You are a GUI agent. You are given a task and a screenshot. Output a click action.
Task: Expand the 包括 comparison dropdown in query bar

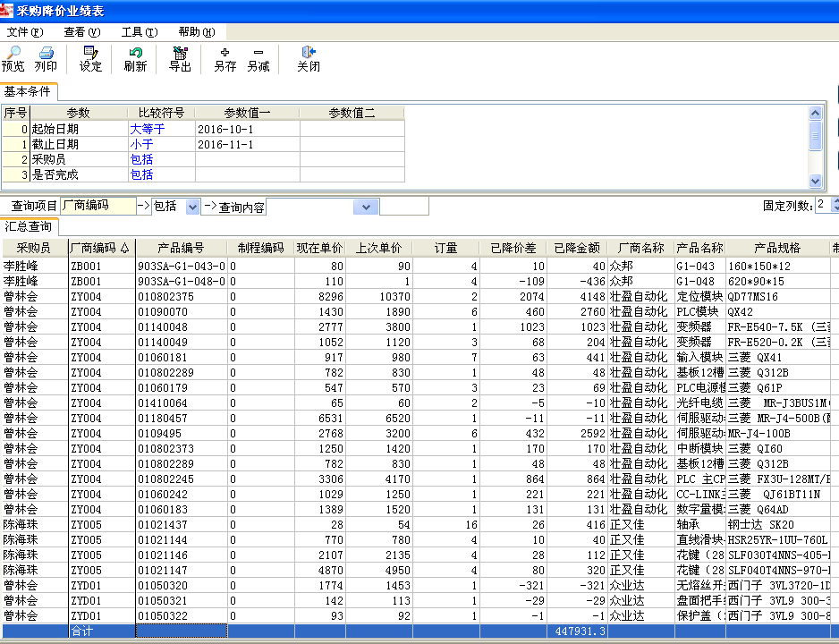pos(192,207)
